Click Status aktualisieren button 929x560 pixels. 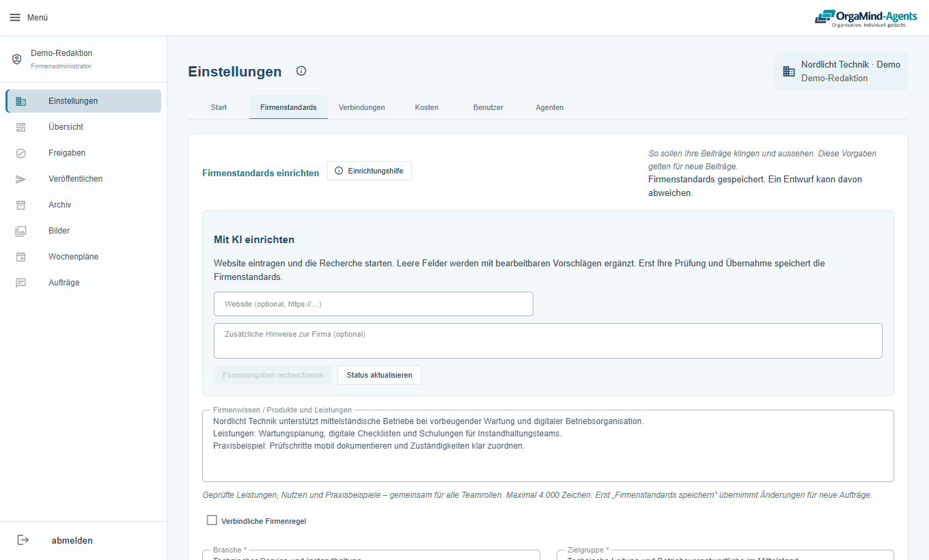379,375
